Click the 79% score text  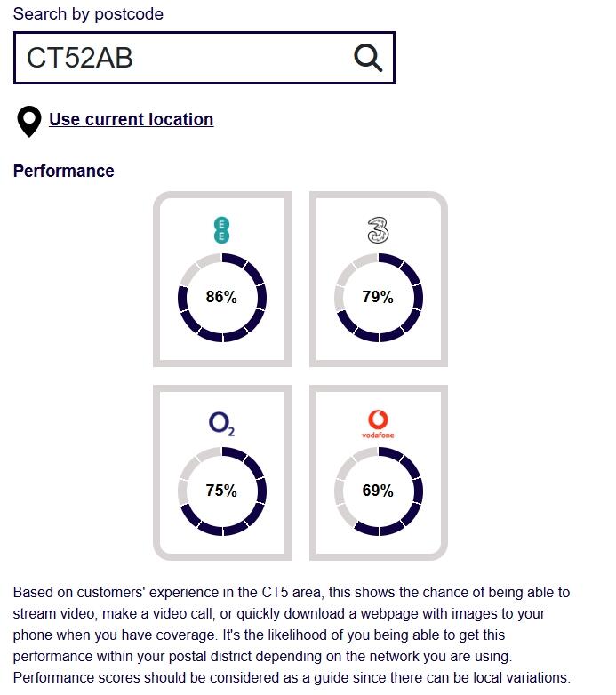click(x=378, y=298)
